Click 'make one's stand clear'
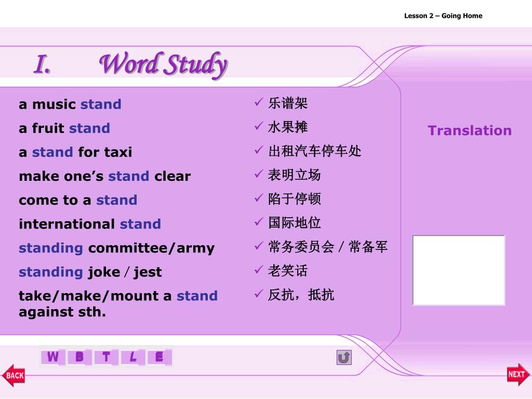 click(105, 176)
